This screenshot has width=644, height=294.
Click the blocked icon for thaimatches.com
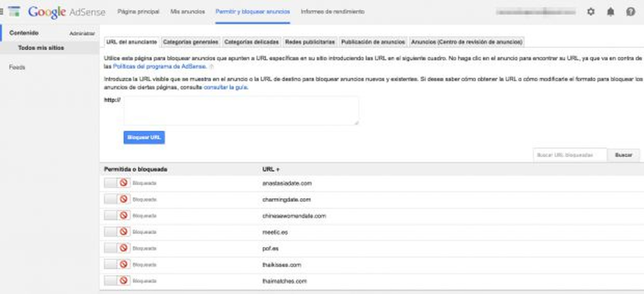(123, 281)
